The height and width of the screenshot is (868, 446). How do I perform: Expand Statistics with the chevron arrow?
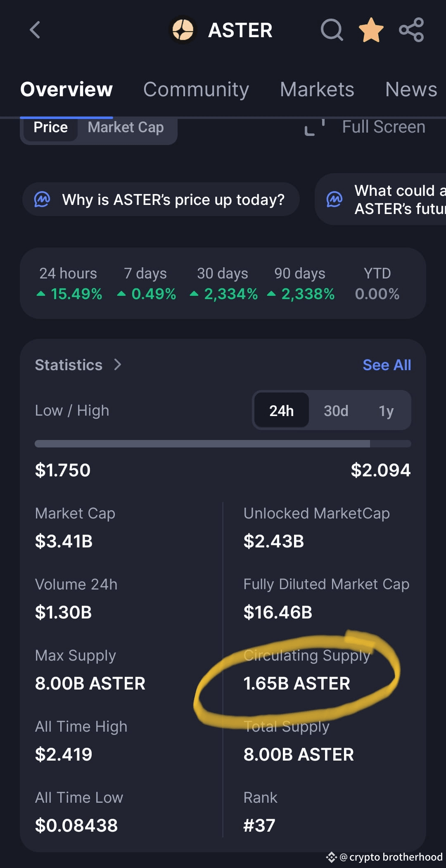[118, 365]
